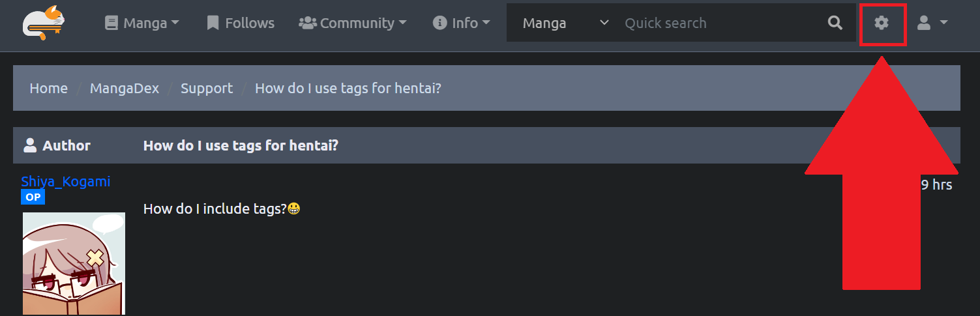Viewport: 980px width, 316px height.
Task: Click the Info circle icon
Action: (x=439, y=23)
